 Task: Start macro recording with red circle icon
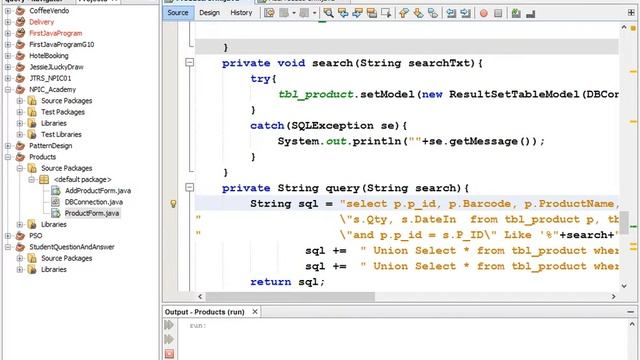[484, 13]
